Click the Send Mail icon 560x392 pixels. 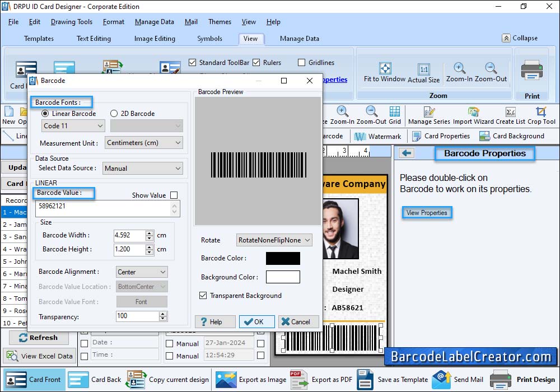pos(441,380)
